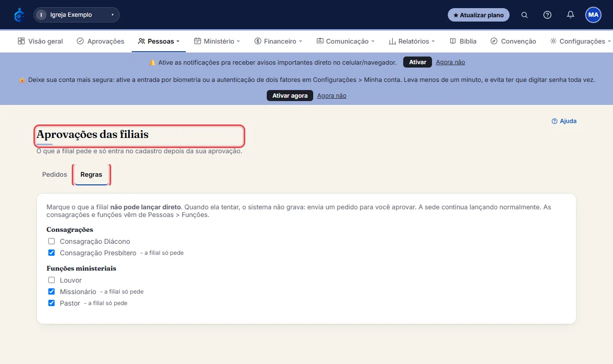The image size is (613, 364).
Task: Expand the Comunicação menu
Action: (345, 41)
